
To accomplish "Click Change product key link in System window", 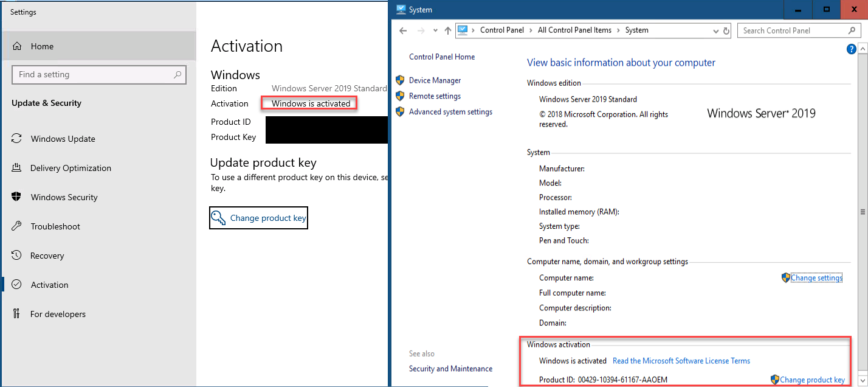I will [812, 380].
